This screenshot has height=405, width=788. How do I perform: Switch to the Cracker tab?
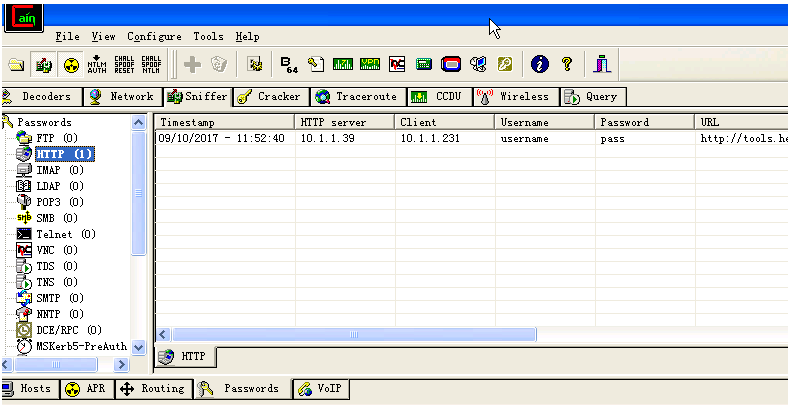coord(271,96)
